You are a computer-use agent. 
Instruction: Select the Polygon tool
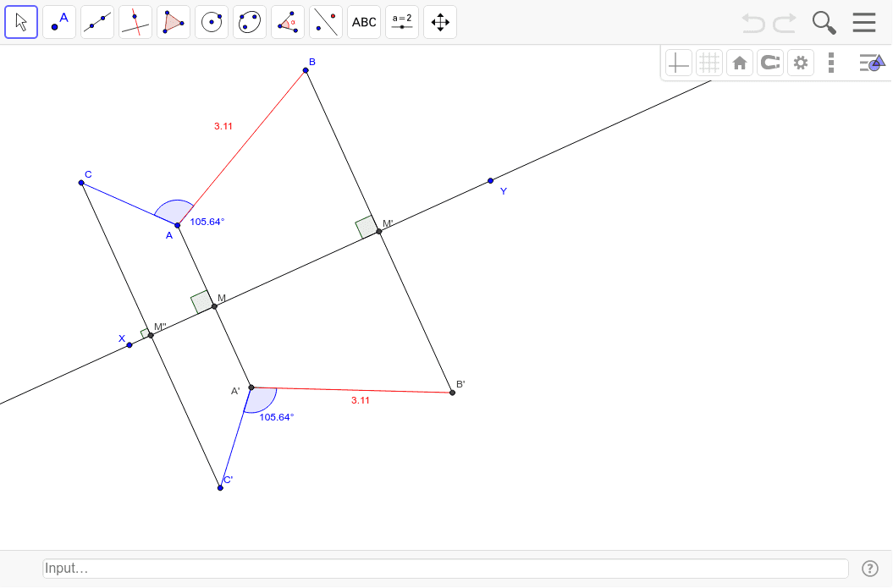(174, 22)
